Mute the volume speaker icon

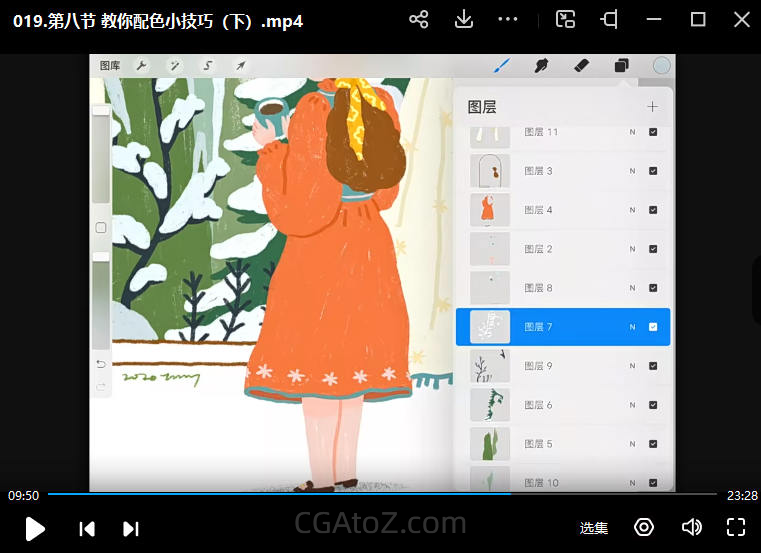point(691,527)
